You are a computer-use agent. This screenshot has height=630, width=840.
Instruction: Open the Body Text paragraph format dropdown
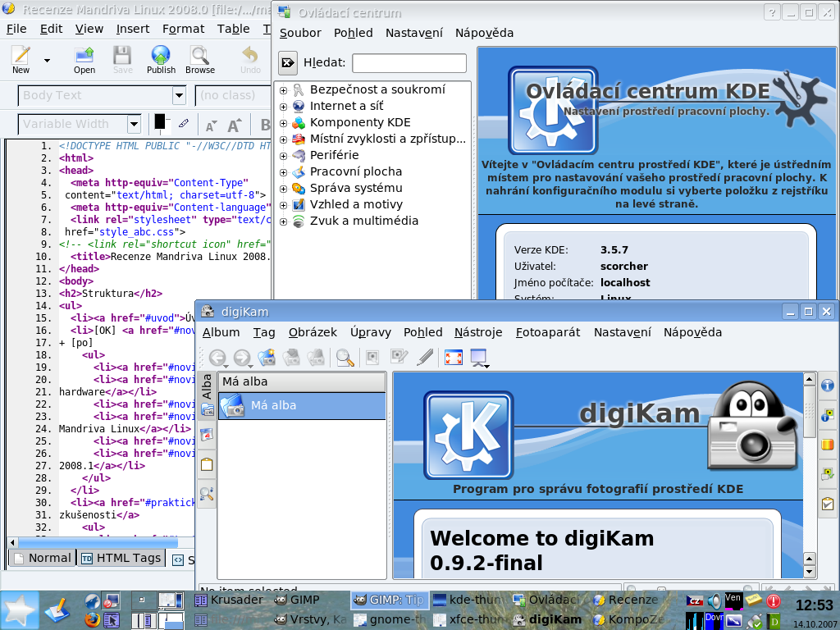pos(179,96)
